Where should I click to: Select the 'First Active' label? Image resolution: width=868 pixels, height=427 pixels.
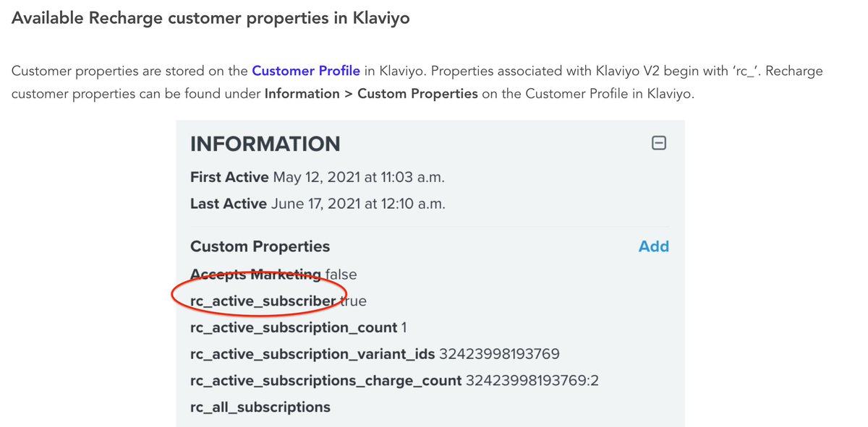pos(229,177)
